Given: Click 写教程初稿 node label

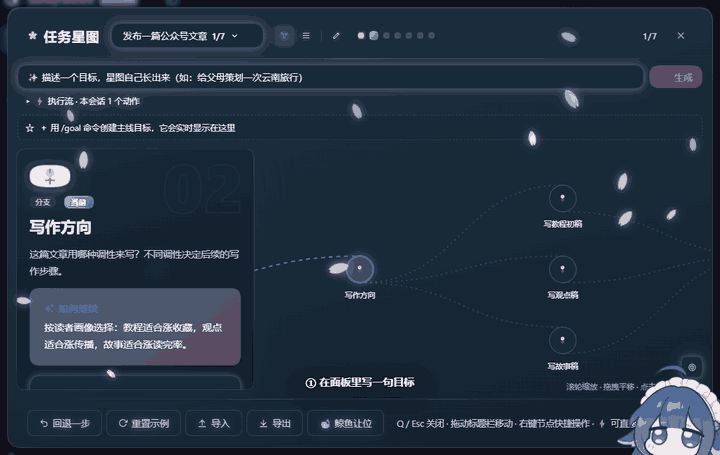Looking at the screenshot, I should tap(562, 224).
